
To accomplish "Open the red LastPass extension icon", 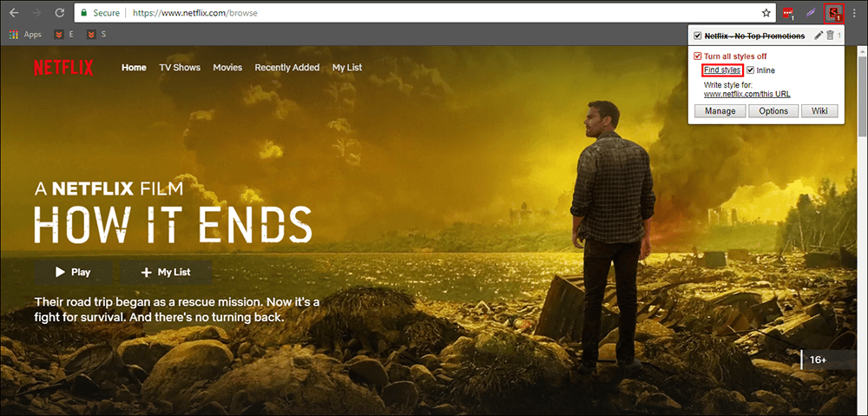I will click(789, 13).
